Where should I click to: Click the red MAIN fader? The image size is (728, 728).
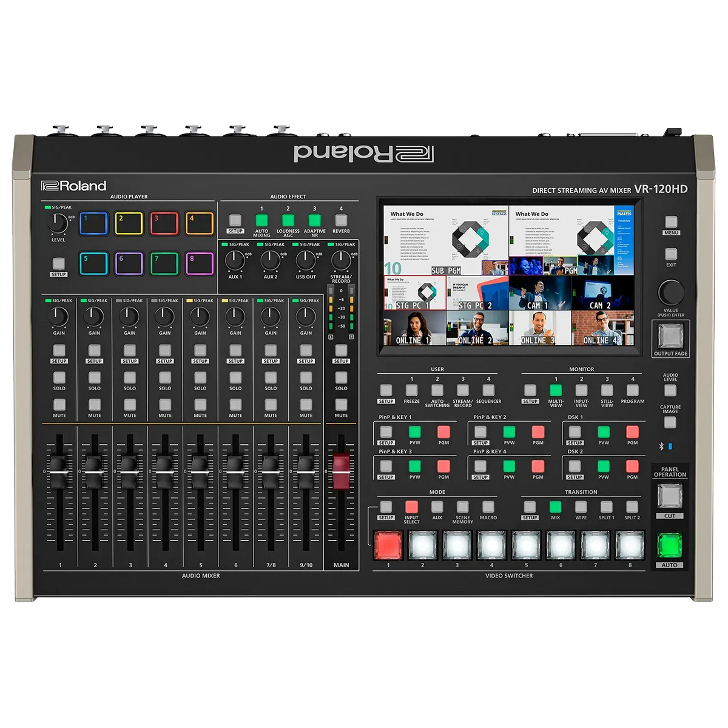click(x=341, y=472)
